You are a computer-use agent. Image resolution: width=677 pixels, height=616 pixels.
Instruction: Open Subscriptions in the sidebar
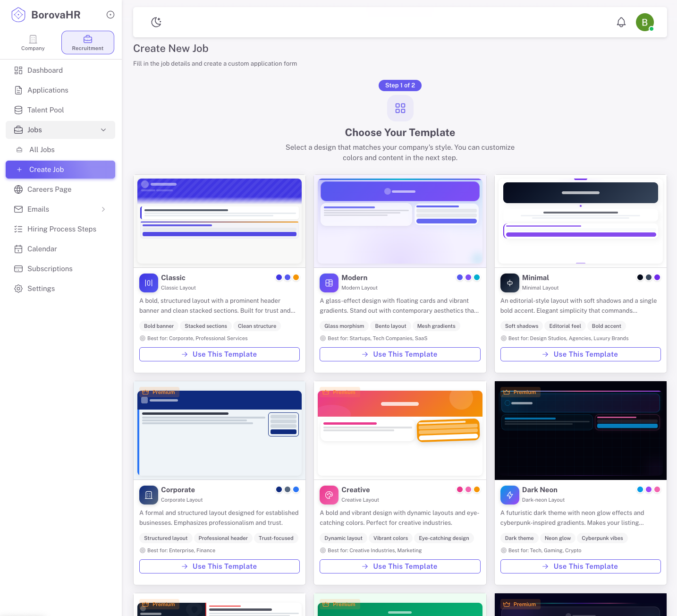49,268
